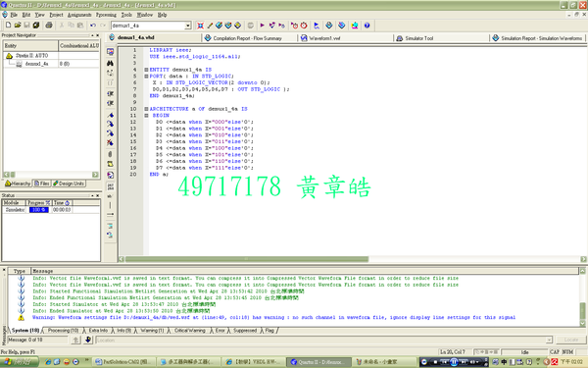
Task: Select the demux1_4a entity in the hierarchy
Action: point(36,64)
